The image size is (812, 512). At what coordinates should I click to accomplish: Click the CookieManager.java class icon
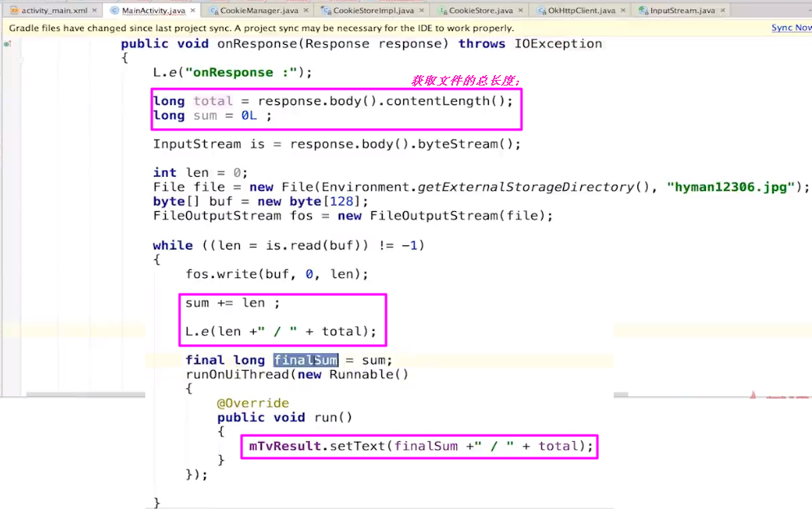pyautogui.click(x=213, y=11)
